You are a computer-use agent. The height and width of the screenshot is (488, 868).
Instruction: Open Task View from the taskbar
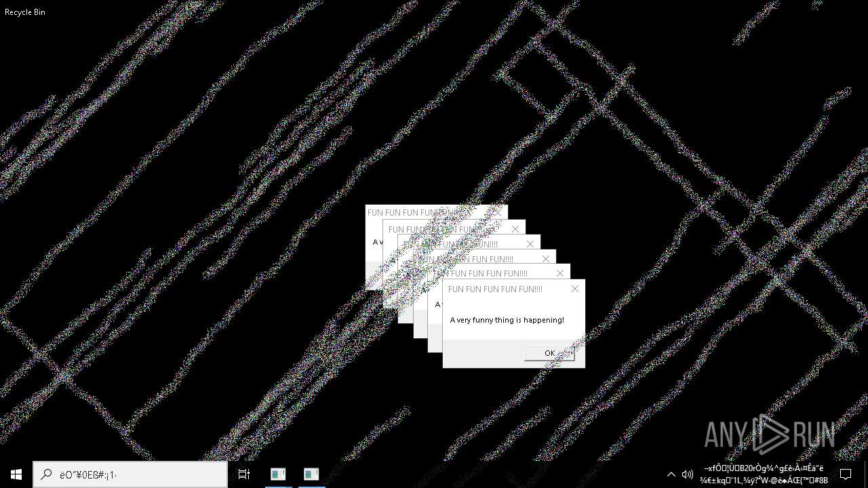coord(244,474)
